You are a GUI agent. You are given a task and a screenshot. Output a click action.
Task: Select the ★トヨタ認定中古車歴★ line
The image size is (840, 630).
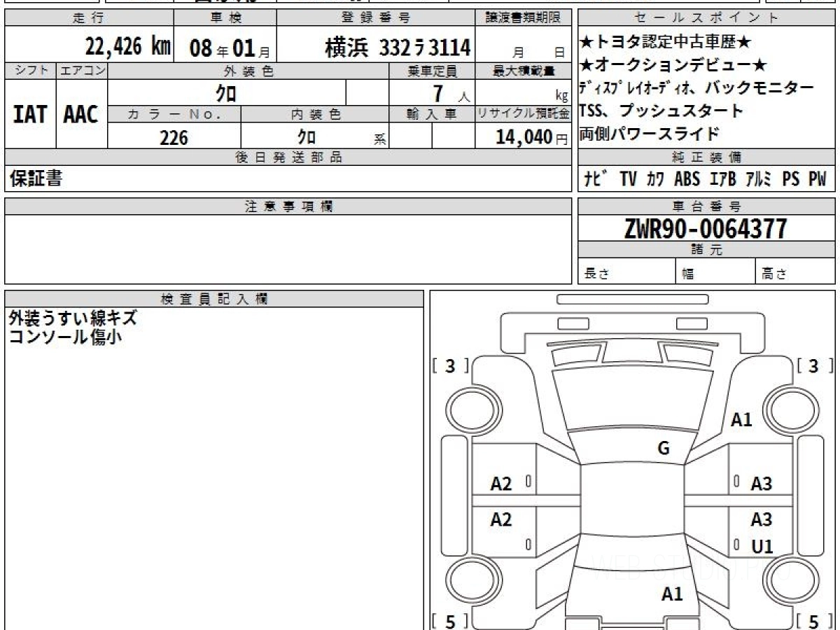click(665, 43)
